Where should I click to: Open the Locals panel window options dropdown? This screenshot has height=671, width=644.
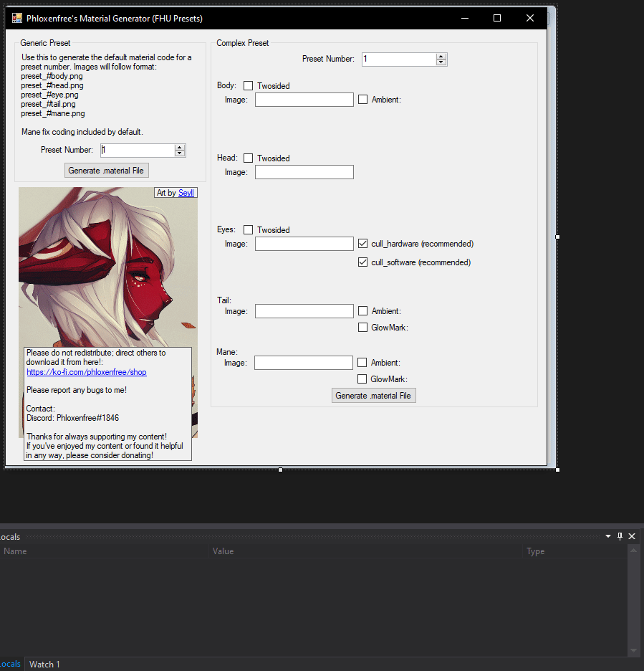[x=607, y=536]
